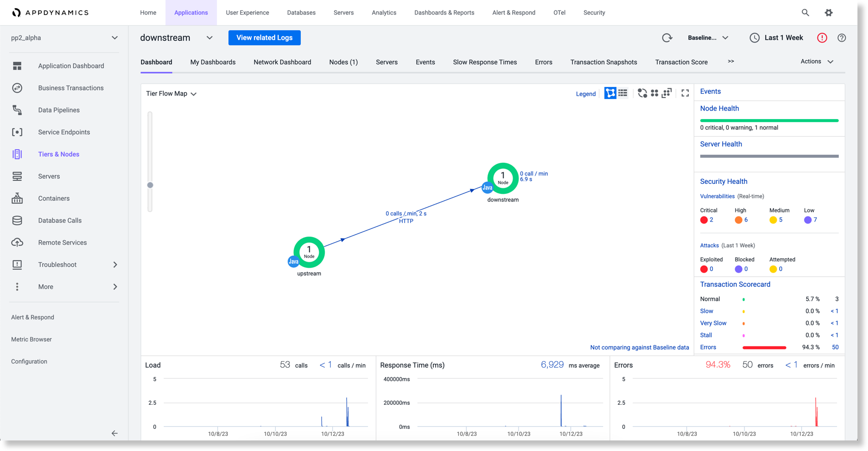
Task: Open the Security top menu
Action: point(594,13)
